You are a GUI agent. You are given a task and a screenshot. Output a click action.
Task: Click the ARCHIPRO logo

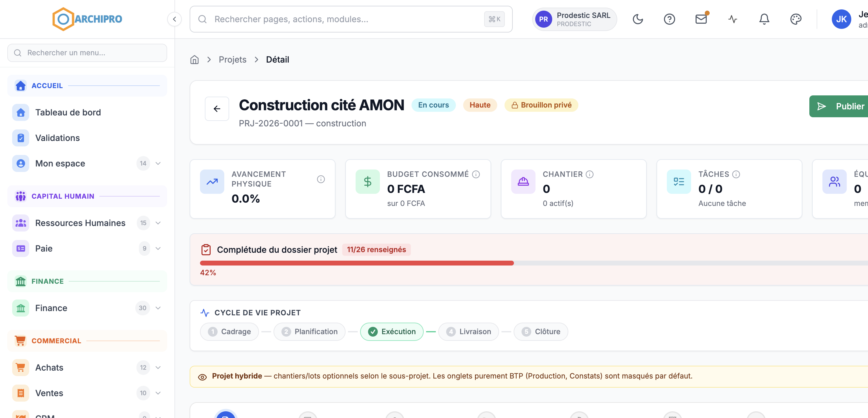point(87,19)
